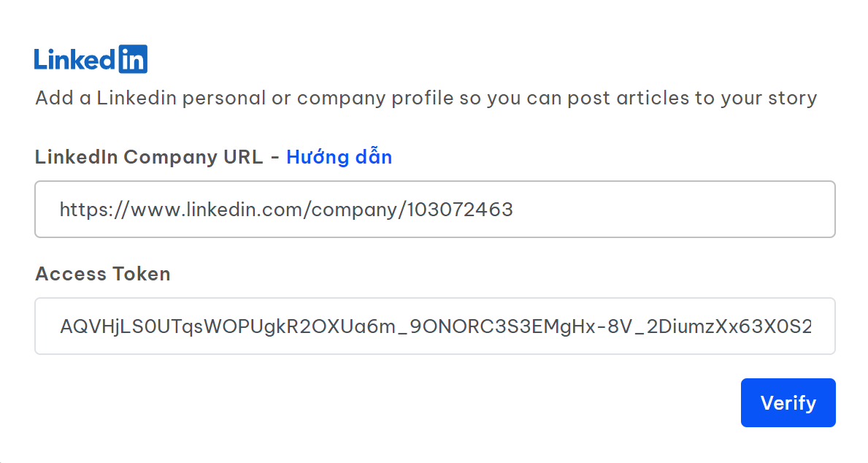Screen dimensions: 868x463
Task: Click the dash before the Hướng dẫn link
Action: [274, 158]
